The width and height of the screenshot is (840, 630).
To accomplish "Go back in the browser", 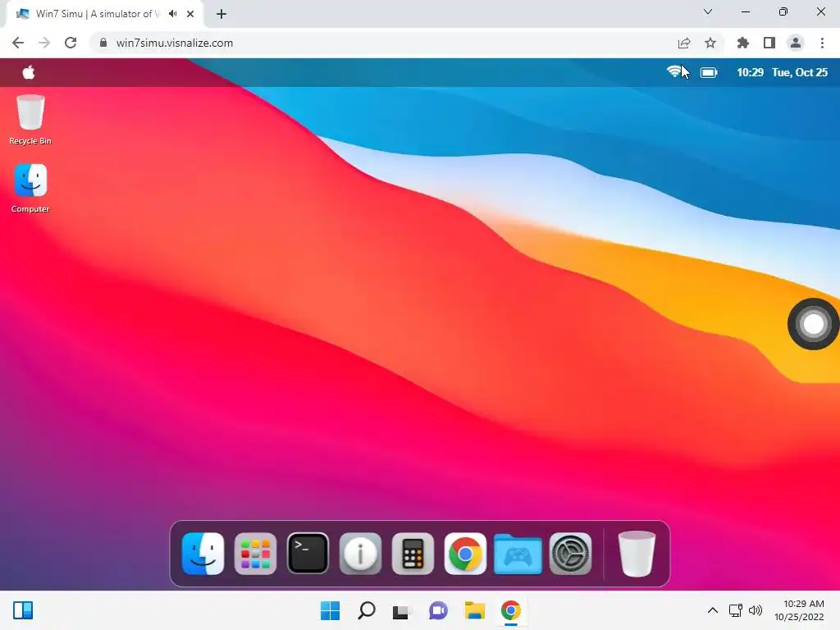I will [x=18, y=43].
